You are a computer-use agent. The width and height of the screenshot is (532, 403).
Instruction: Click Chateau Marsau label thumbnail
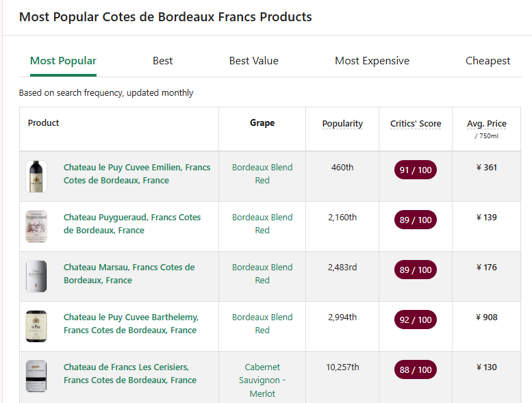(36, 276)
